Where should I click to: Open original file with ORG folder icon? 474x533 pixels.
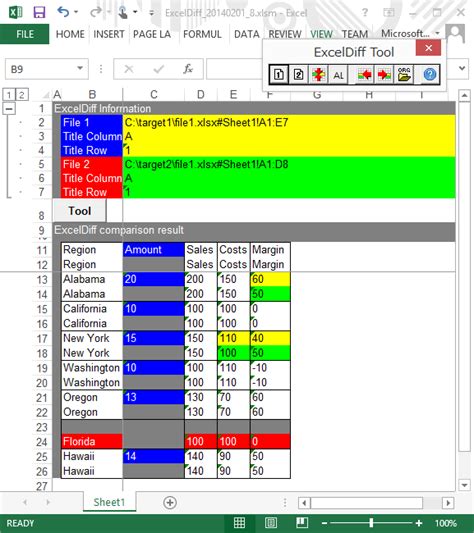[x=404, y=74]
